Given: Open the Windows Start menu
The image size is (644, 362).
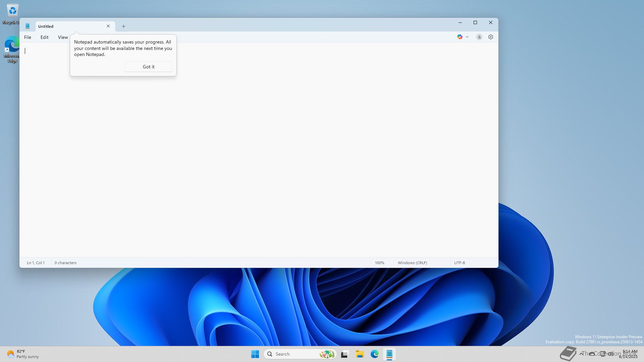Looking at the screenshot, I should coord(255,354).
